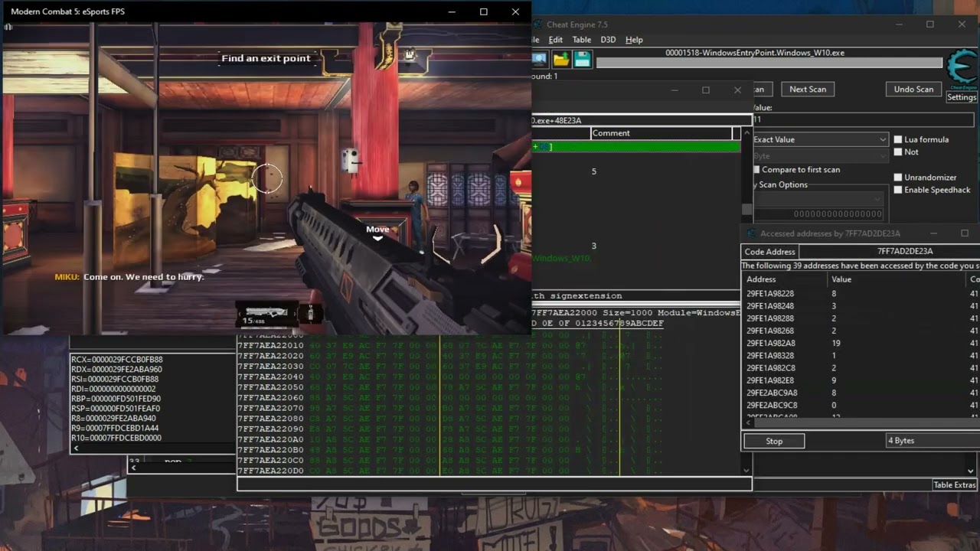Select address row 29FE1A98328

[860, 356]
